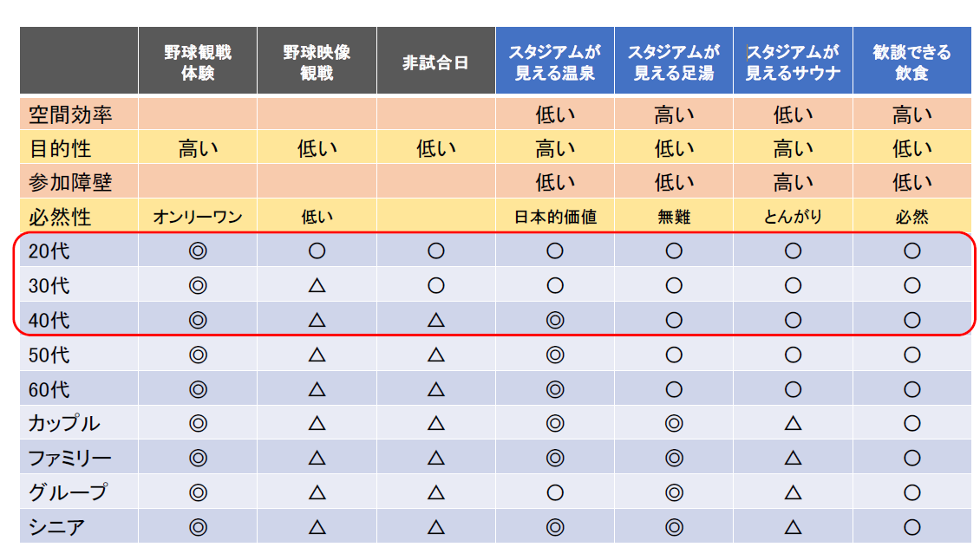Select the オンリーワン cell
This screenshot has height=560, width=980.
point(198,217)
